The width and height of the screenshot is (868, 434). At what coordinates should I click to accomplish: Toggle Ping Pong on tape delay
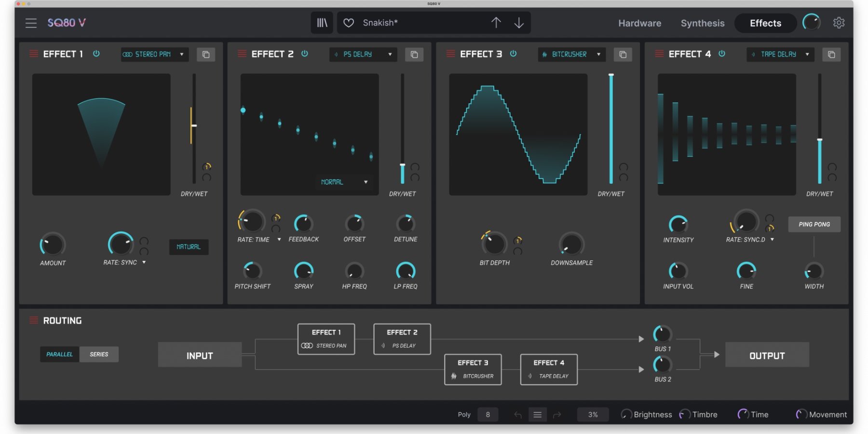[814, 224]
